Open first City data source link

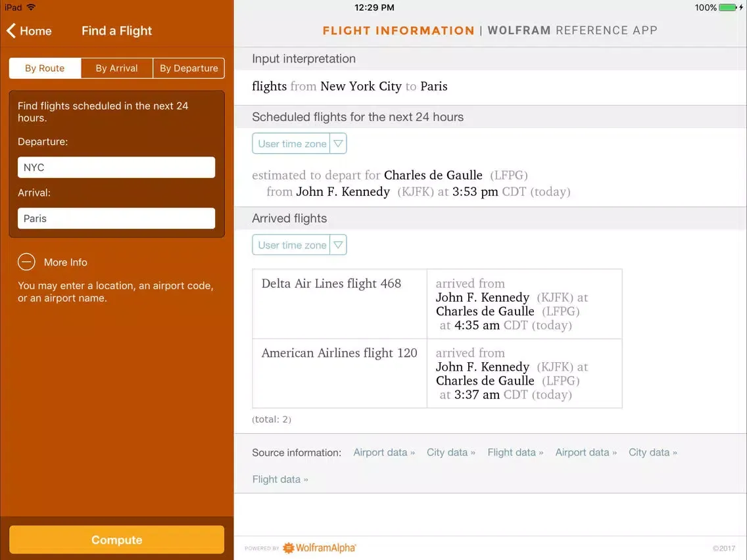450,452
